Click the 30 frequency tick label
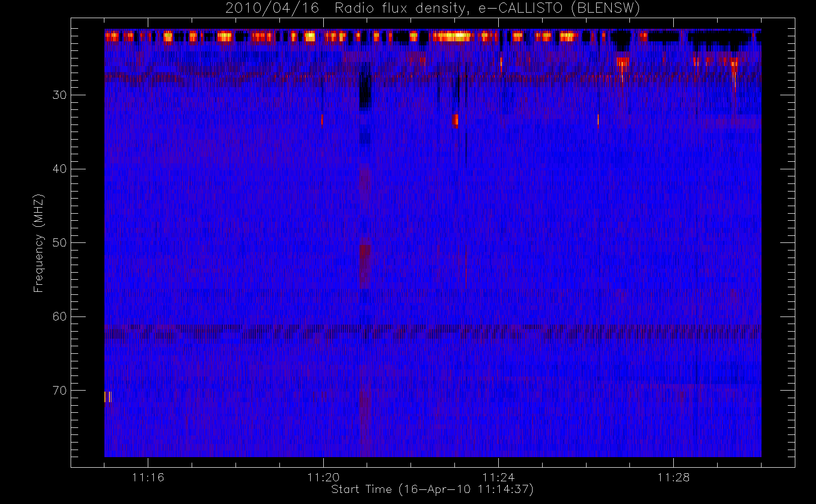Screen dimensions: 816x504 pyautogui.click(x=60, y=95)
